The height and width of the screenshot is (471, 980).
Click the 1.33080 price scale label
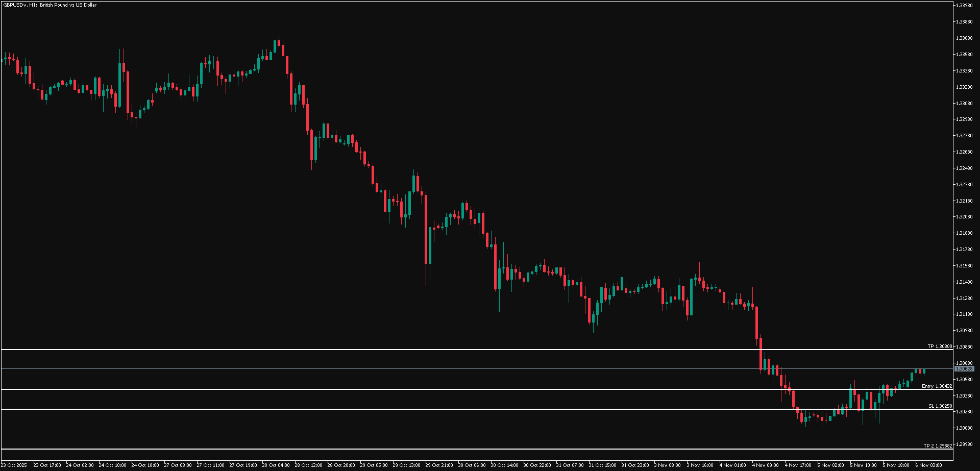(x=964, y=104)
